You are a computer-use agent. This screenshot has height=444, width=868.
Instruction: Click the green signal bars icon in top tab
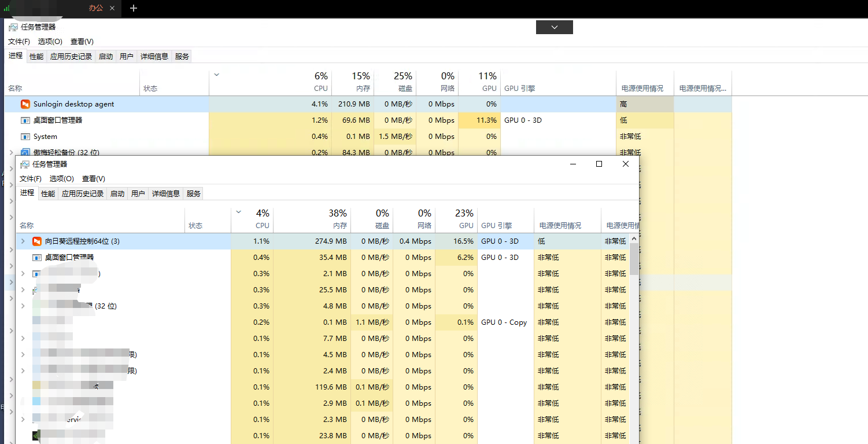coord(7,8)
